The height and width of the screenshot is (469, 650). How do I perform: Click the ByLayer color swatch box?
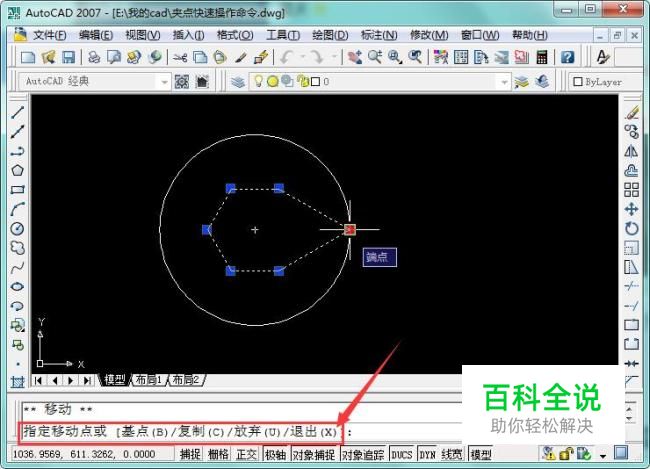click(578, 82)
